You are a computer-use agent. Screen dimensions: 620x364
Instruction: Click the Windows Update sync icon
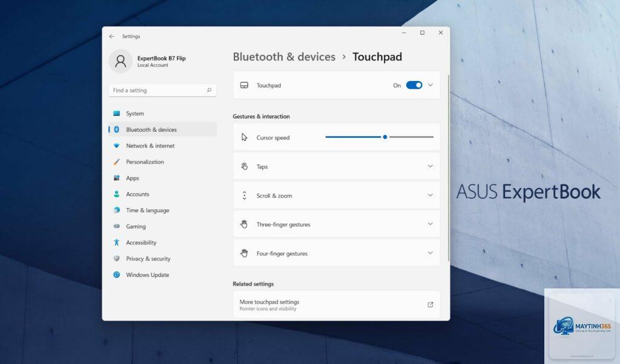point(117,275)
